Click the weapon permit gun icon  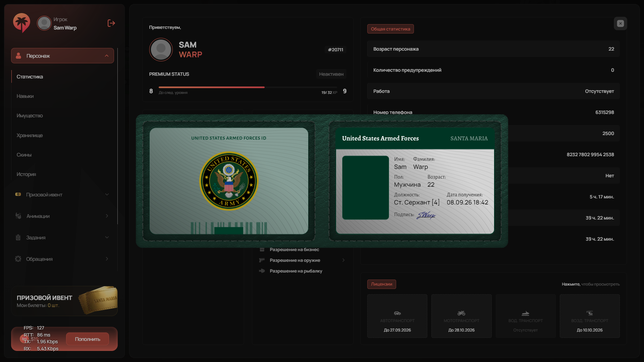coord(262,260)
